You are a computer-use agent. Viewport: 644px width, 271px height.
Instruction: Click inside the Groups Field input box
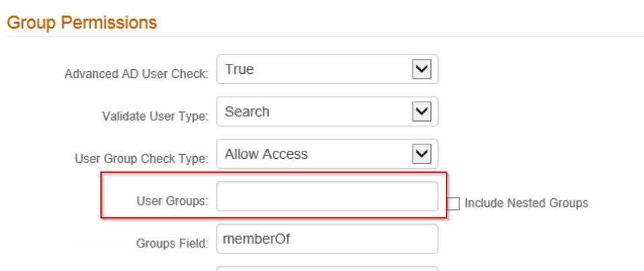coord(327,239)
